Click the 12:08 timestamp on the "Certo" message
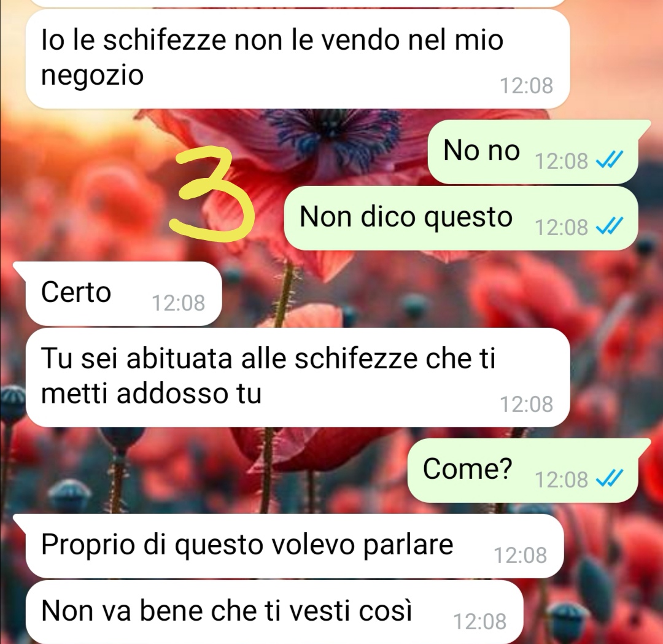This screenshot has height=644, width=663. (179, 303)
